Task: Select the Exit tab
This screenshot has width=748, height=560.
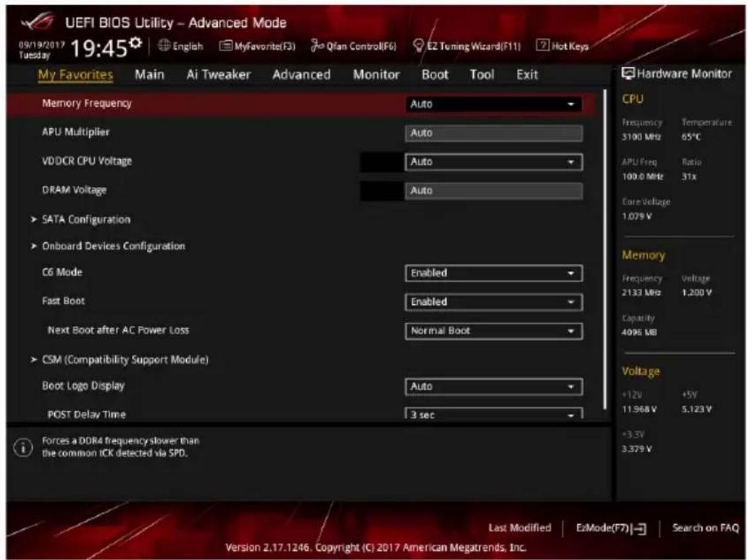Action: tap(527, 74)
